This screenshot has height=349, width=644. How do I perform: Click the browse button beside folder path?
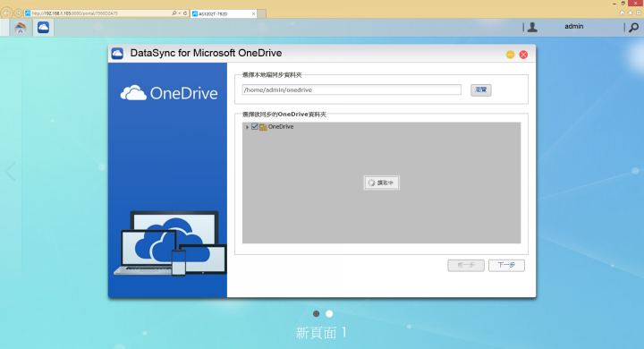click(481, 89)
